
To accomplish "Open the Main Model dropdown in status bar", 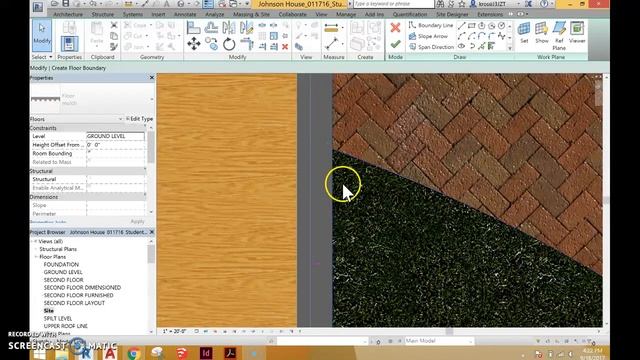I will (470, 341).
